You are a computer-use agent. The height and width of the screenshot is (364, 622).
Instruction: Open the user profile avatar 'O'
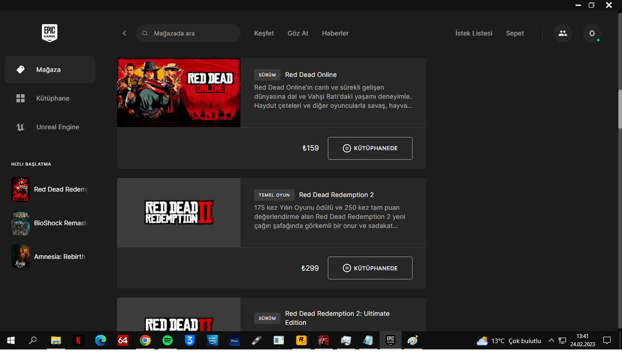click(592, 33)
